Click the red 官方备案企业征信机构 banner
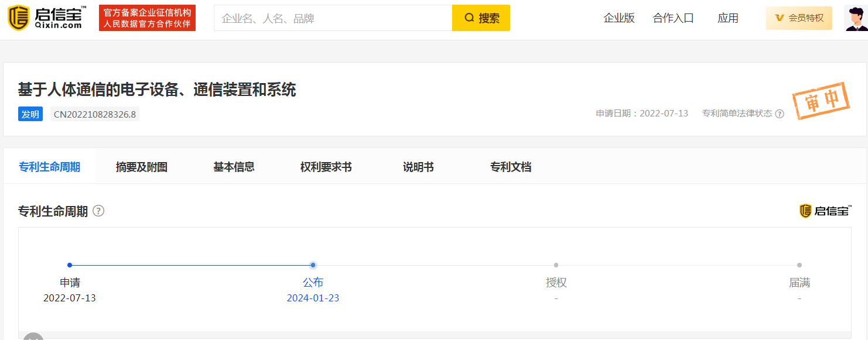The width and height of the screenshot is (868, 340). [x=147, y=18]
